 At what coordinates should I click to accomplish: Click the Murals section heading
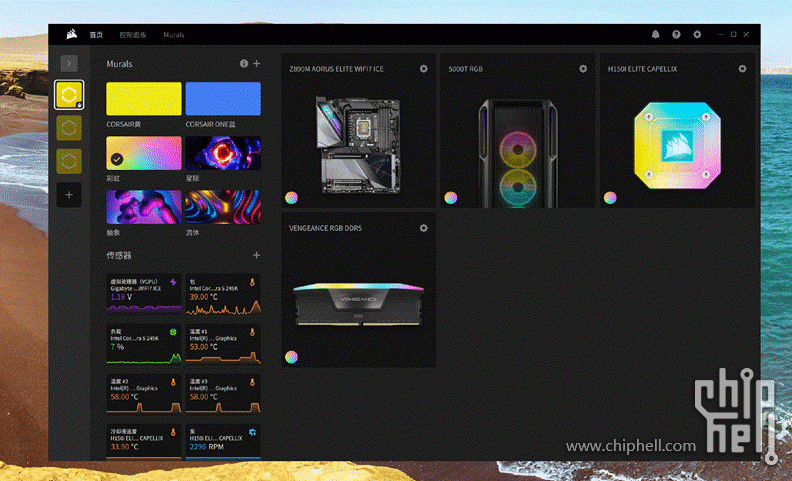(x=119, y=64)
